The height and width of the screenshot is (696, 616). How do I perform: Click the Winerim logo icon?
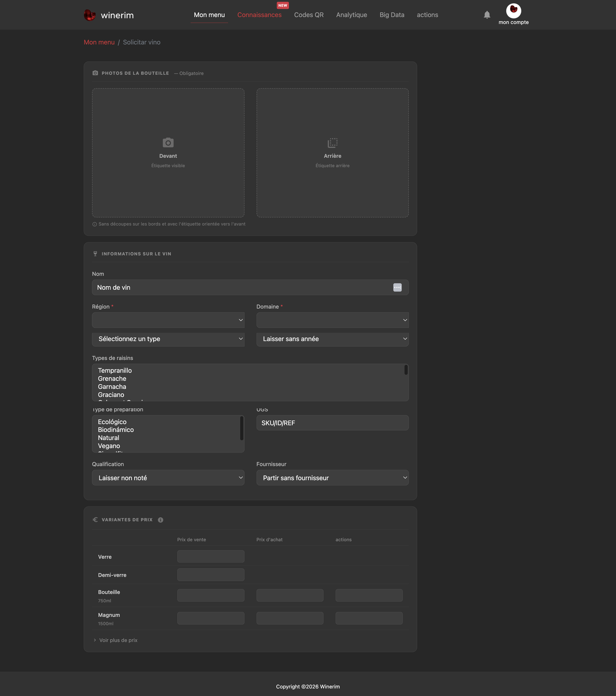click(90, 15)
